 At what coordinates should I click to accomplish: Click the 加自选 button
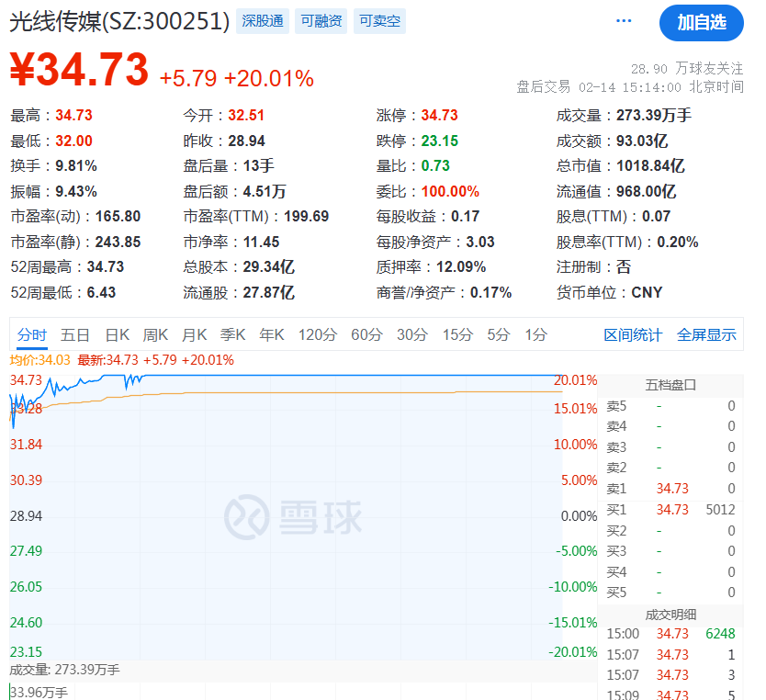(701, 23)
